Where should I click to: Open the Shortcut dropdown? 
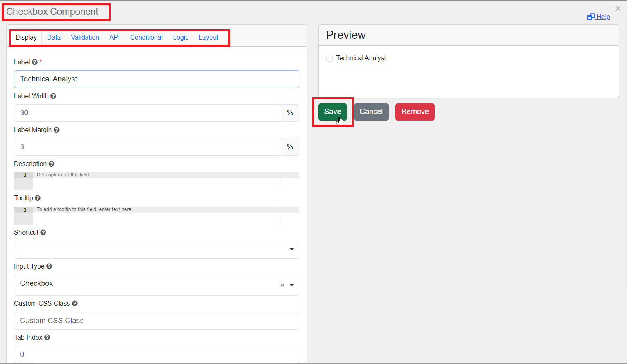157,250
